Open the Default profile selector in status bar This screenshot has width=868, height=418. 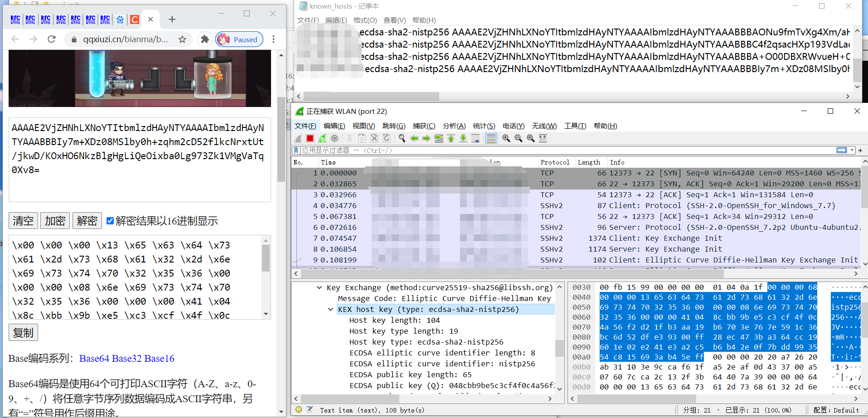pos(836,410)
